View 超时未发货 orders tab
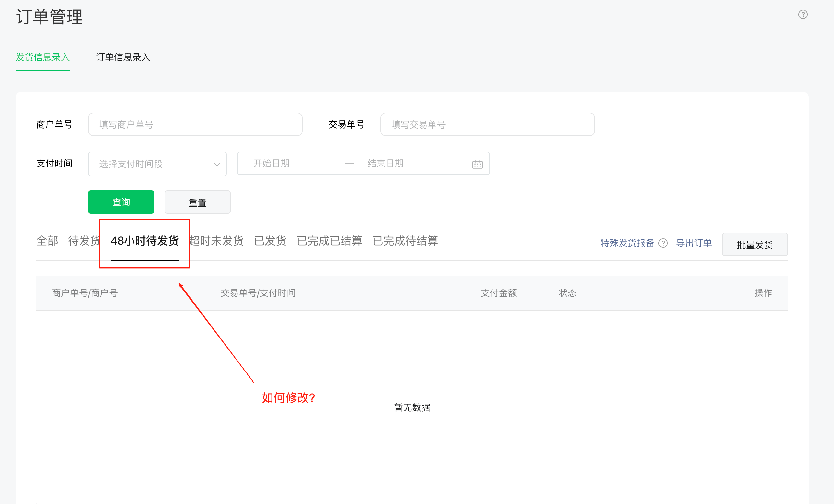 [x=217, y=241]
